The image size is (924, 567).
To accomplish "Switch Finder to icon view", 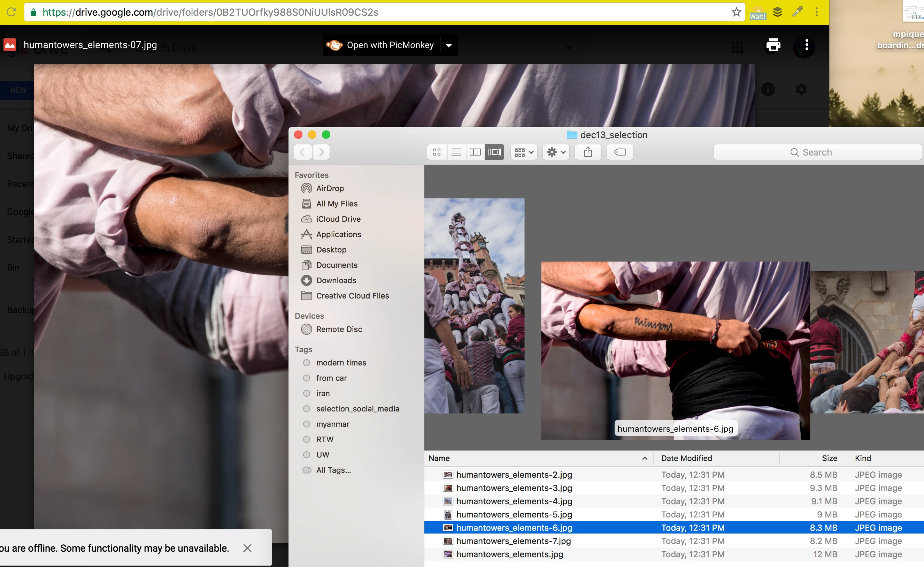I will point(437,152).
